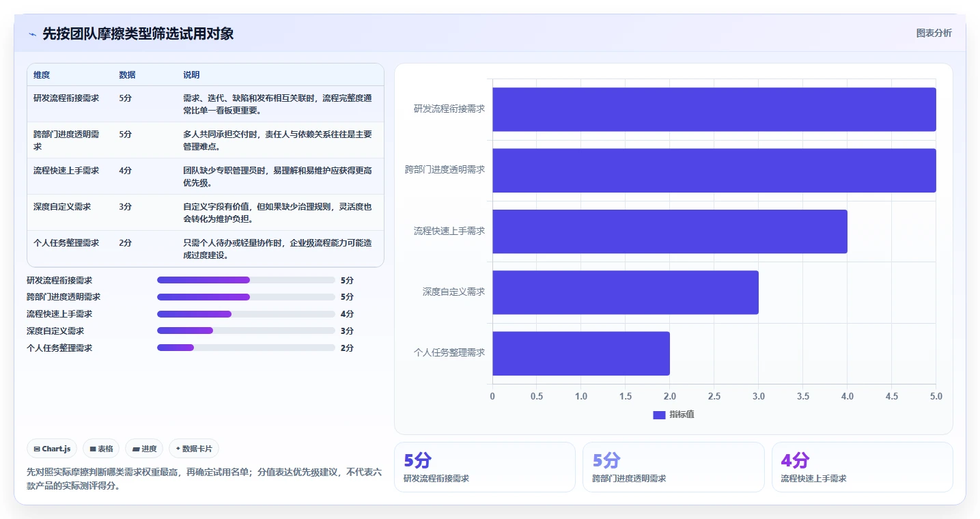This screenshot has width=980, height=519.
Task: Select the Chart.js tag chip
Action: pyautogui.click(x=52, y=449)
